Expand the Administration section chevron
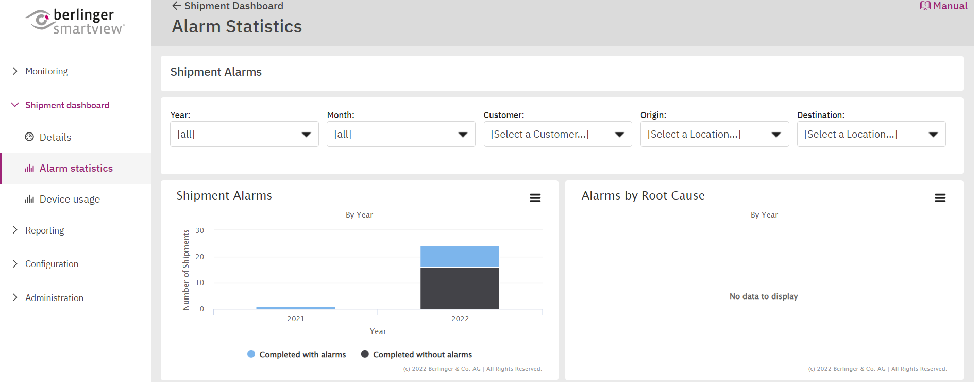 coord(15,297)
